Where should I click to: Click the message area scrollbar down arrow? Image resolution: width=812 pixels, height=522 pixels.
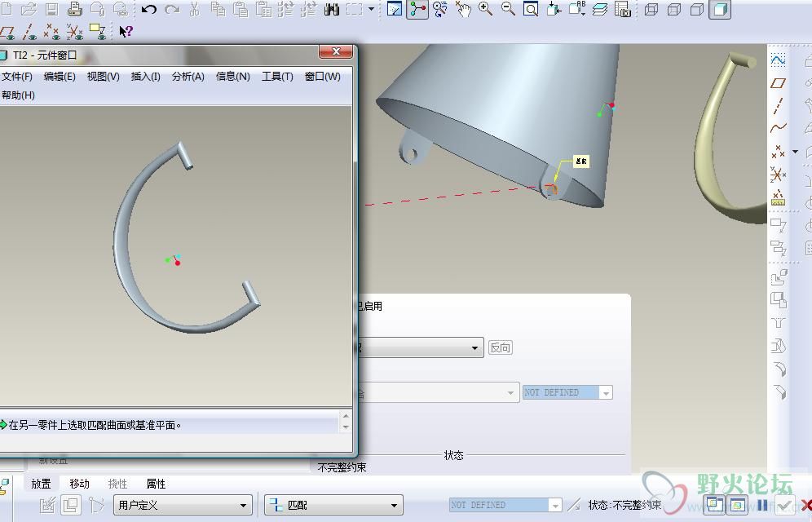pyautogui.click(x=346, y=427)
